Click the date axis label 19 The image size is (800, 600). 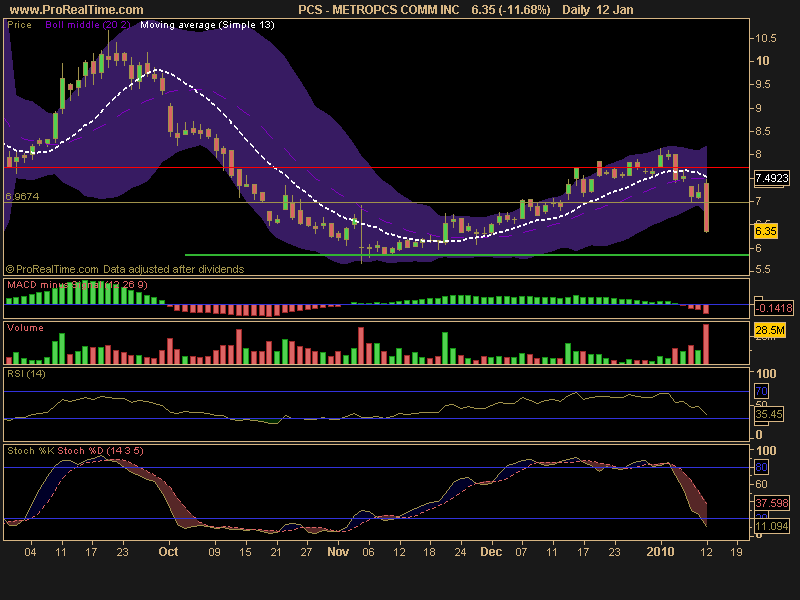pos(736,552)
